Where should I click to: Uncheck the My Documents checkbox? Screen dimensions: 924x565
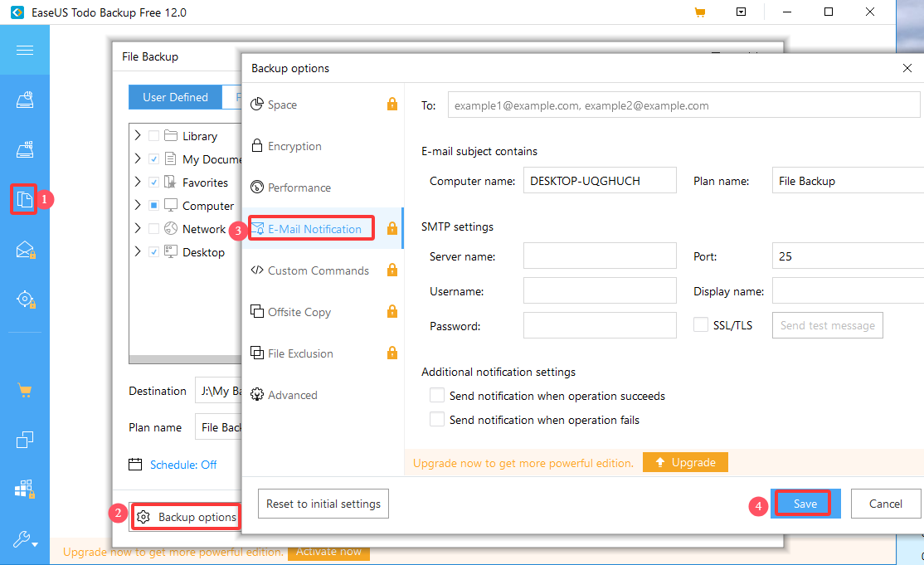tap(153, 159)
